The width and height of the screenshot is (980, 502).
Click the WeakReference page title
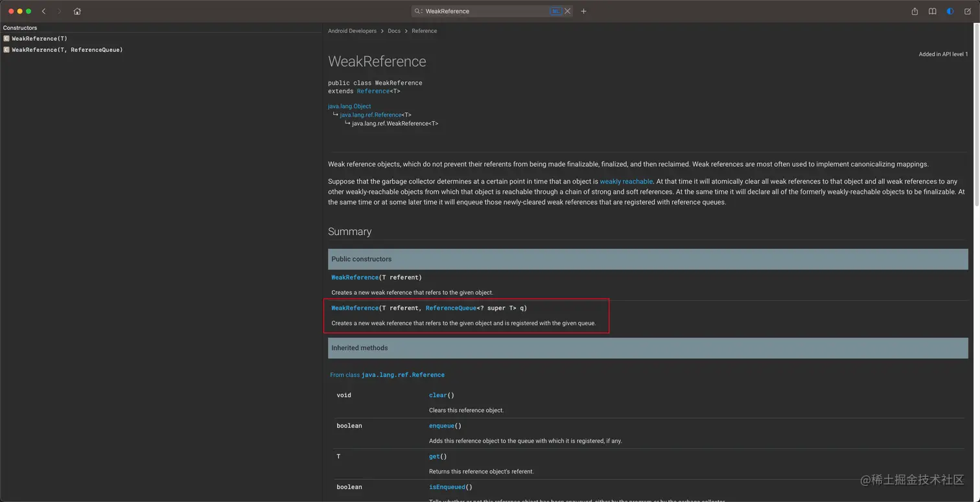point(377,62)
